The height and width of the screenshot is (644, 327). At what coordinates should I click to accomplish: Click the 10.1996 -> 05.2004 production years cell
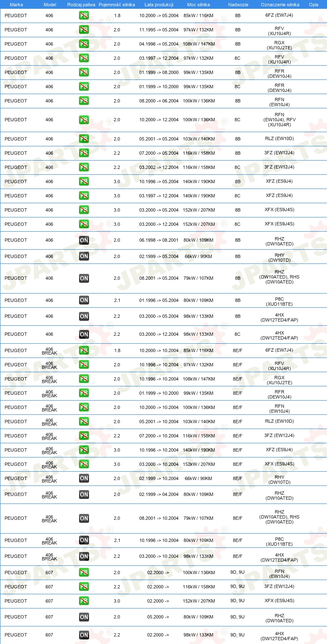click(x=159, y=181)
